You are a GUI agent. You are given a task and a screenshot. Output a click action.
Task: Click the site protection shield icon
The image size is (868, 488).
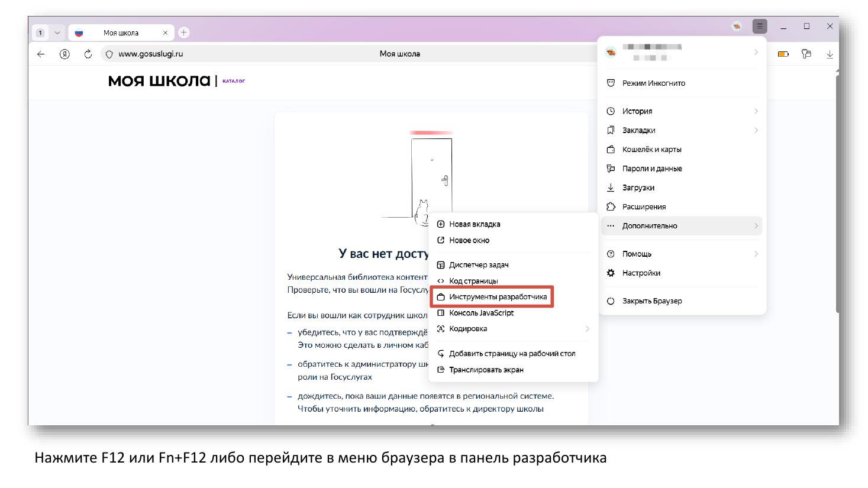tap(109, 54)
